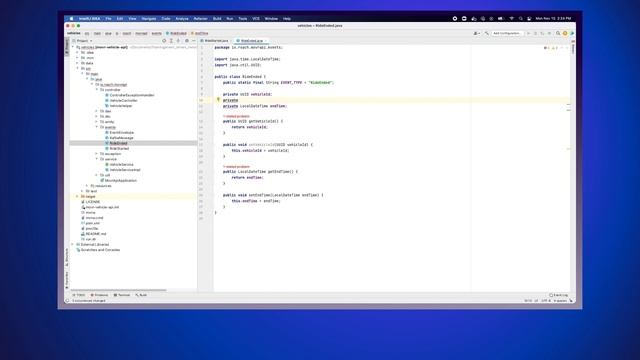Open the Add Configuration selector
The image size is (640, 360).
[x=507, y=33]
